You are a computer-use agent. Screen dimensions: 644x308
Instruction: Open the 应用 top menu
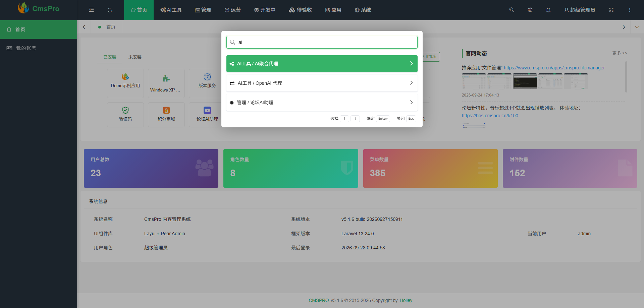tap(333, 10)
